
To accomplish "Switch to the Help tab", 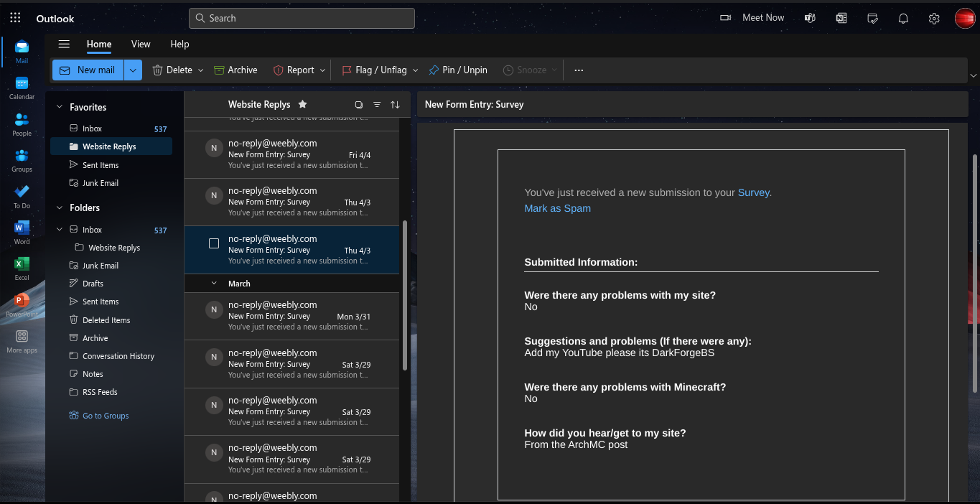I will coord(179,45).
